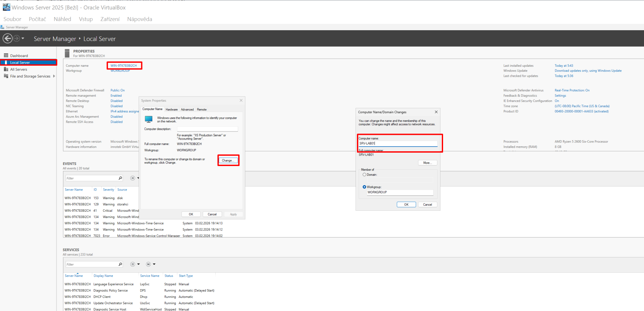Viewport: 644px width, 311px height.
Task: Select All Servers in the navigation pane
Action: coord(18,69)
